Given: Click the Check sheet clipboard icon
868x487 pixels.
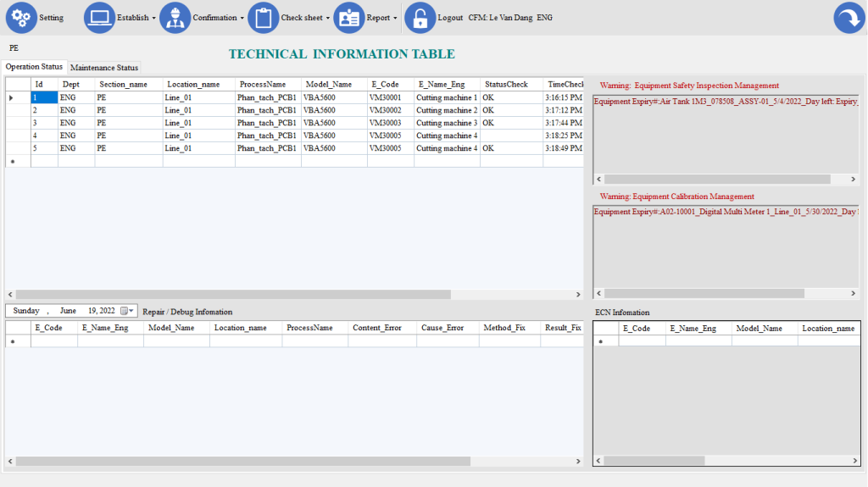Looking at the screenshot, I should point(264,18).
